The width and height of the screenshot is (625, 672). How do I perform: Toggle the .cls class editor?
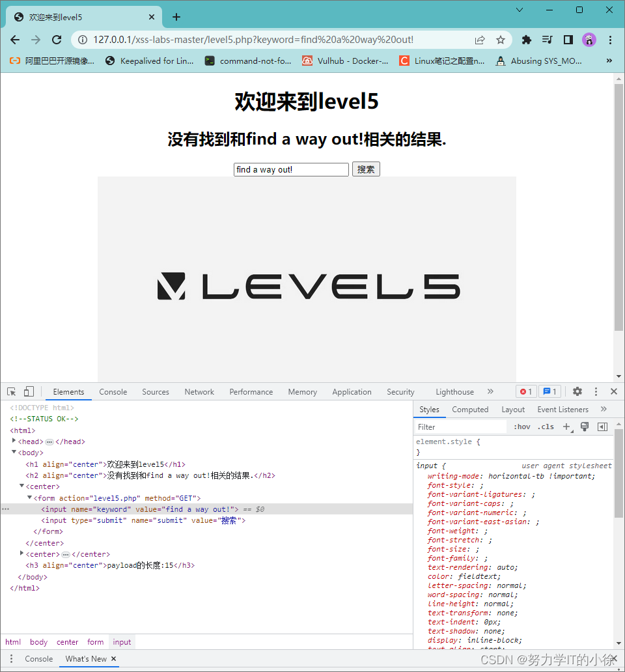click(x=546, y=427)
